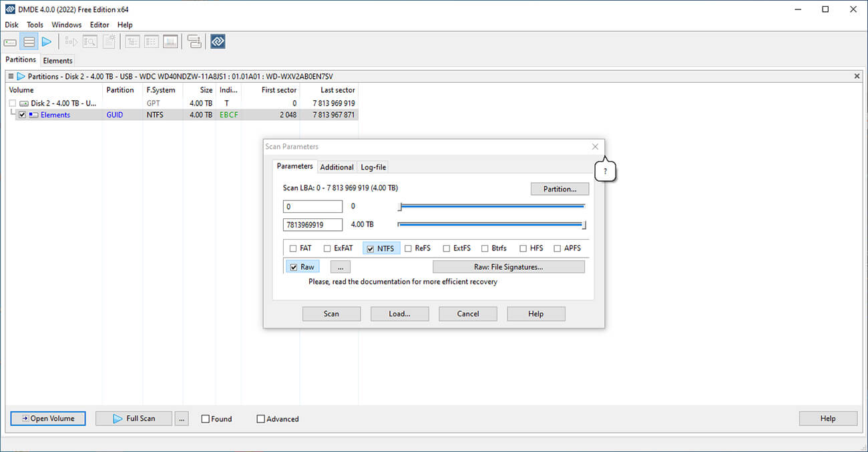Enable the Advanced option at bottom
This screenshot has height=452, width=868.
pyautogui.click(x=260, y=419)
